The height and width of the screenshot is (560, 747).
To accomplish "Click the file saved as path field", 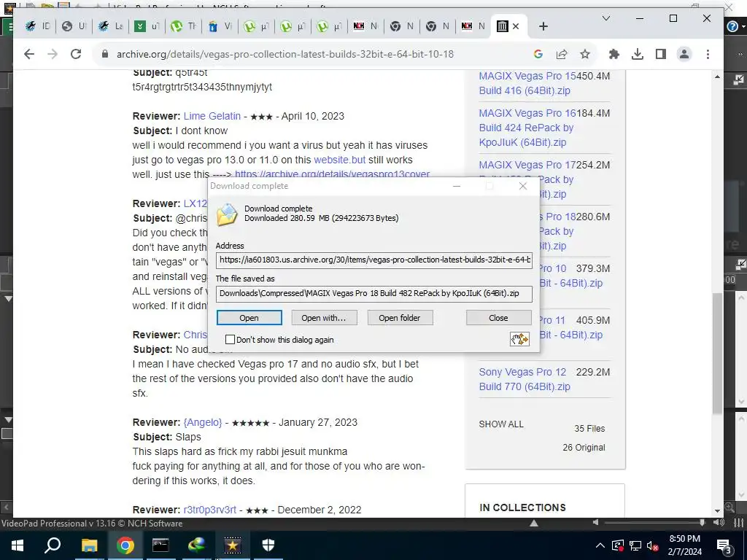I will pyautogui.click(x=374, y=293).
